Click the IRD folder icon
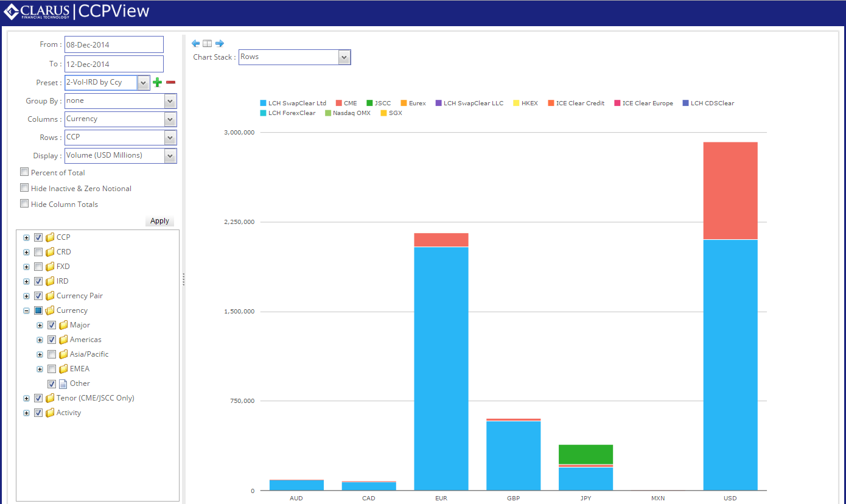 [x=50, y=281]
